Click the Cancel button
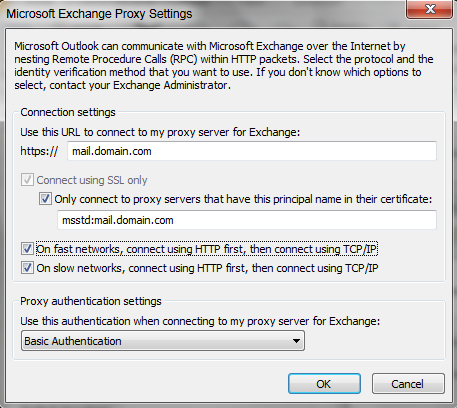 click(408, 384)
